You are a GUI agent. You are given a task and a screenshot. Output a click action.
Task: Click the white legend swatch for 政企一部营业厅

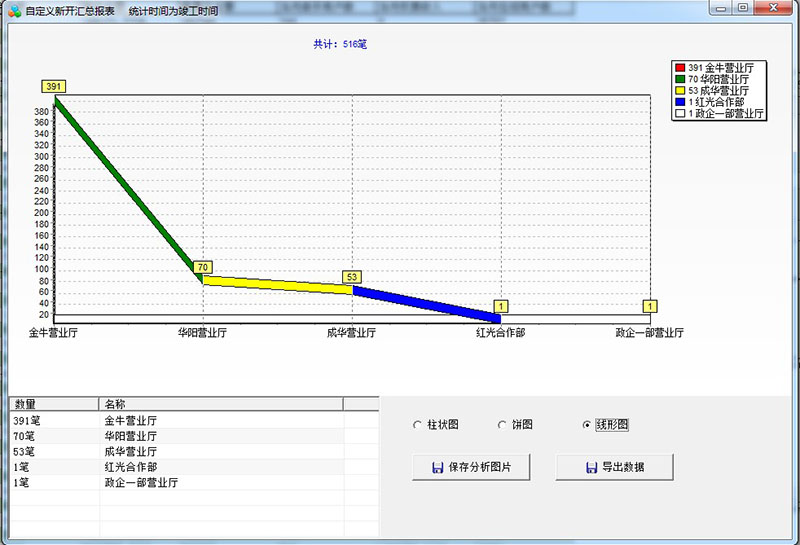(x=680, y=113)
